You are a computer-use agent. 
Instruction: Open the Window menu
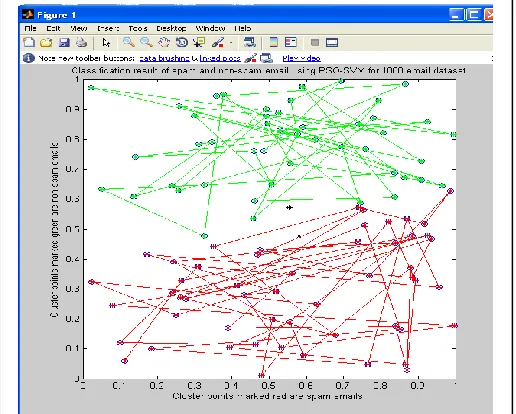click(210, 28)
